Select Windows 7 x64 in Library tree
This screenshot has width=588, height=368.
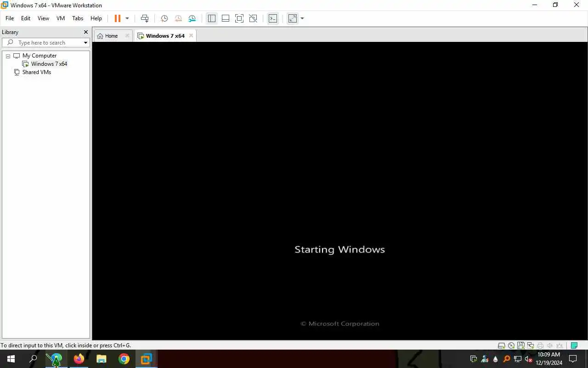[49, 64]
